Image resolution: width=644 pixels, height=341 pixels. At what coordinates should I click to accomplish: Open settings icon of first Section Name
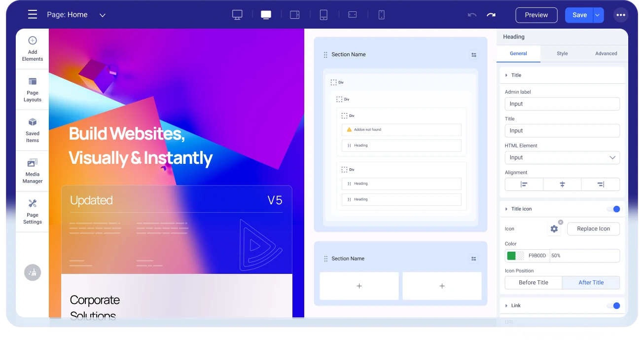pos(474,55)
